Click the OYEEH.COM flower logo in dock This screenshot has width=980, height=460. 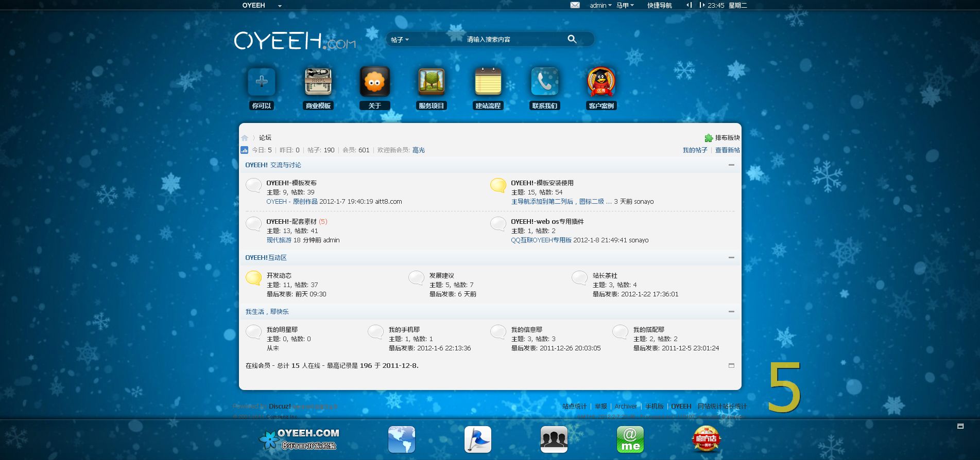click(299, 439)
